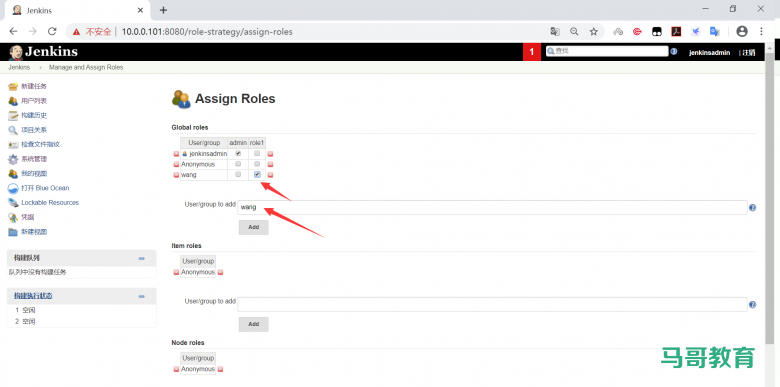Uncheck role1 checkbox for wang

tap(257, 174)
